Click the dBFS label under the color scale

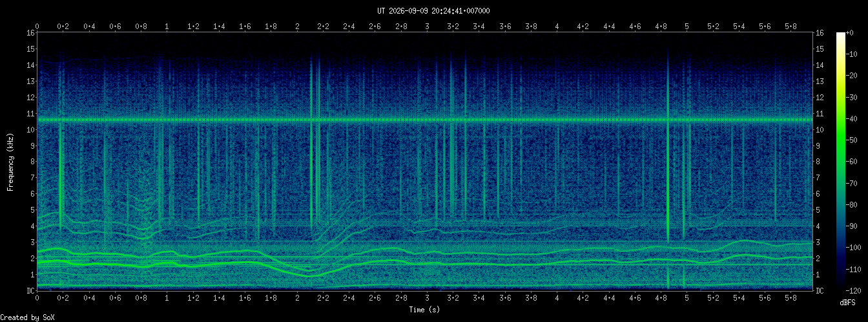[847, 302]
